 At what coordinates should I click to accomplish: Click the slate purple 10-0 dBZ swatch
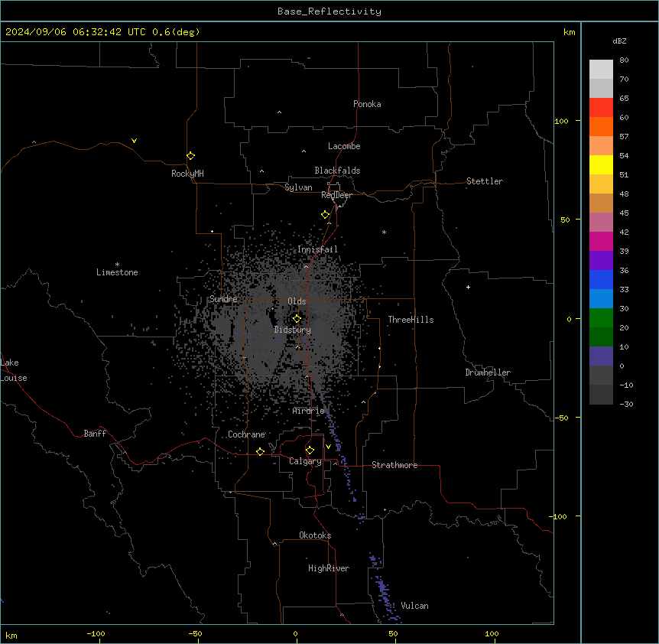(601, 356)
